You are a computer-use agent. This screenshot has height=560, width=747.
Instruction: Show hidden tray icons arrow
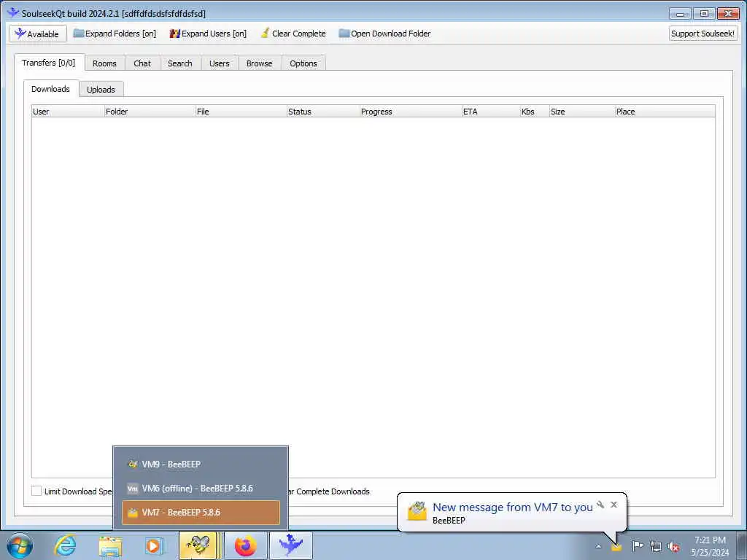pyautogui.click(x=598, y=547)
